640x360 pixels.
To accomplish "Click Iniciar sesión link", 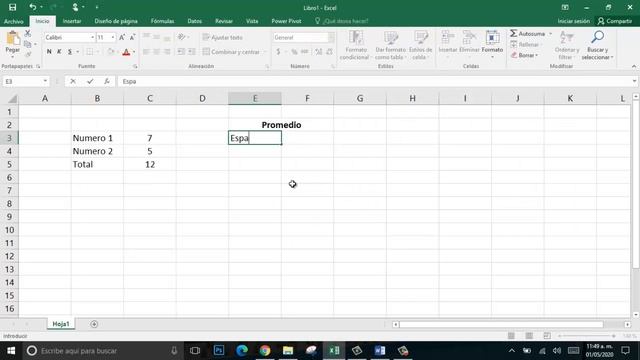I will [573, 21].
